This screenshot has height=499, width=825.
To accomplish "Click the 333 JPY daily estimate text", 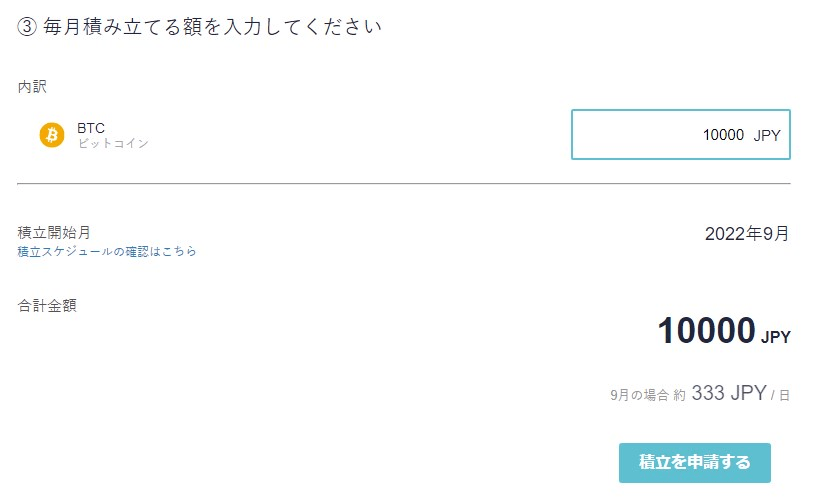I will pos(729,393).
